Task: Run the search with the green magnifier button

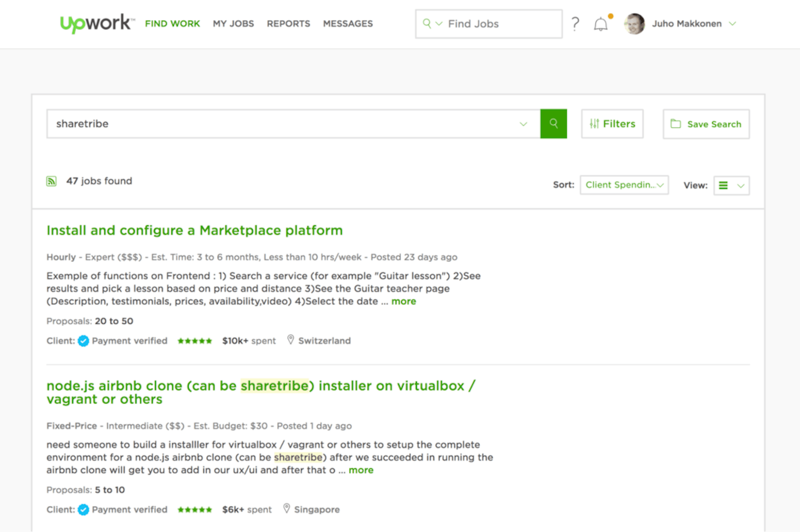Action: point(554,124)
